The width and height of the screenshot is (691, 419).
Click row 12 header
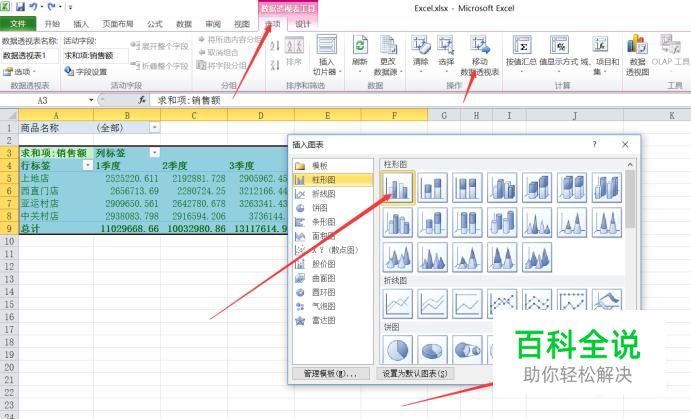9,267
